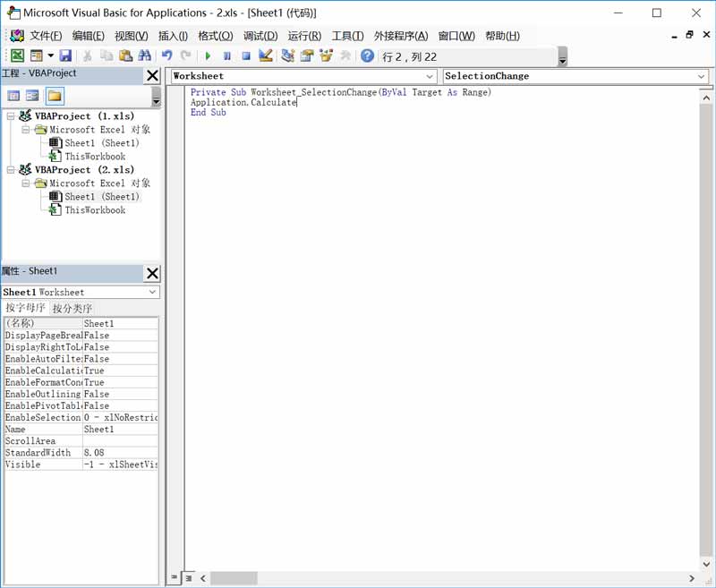Click View Code icon in project panel
The image size is (716, 588).
(13, 96)
